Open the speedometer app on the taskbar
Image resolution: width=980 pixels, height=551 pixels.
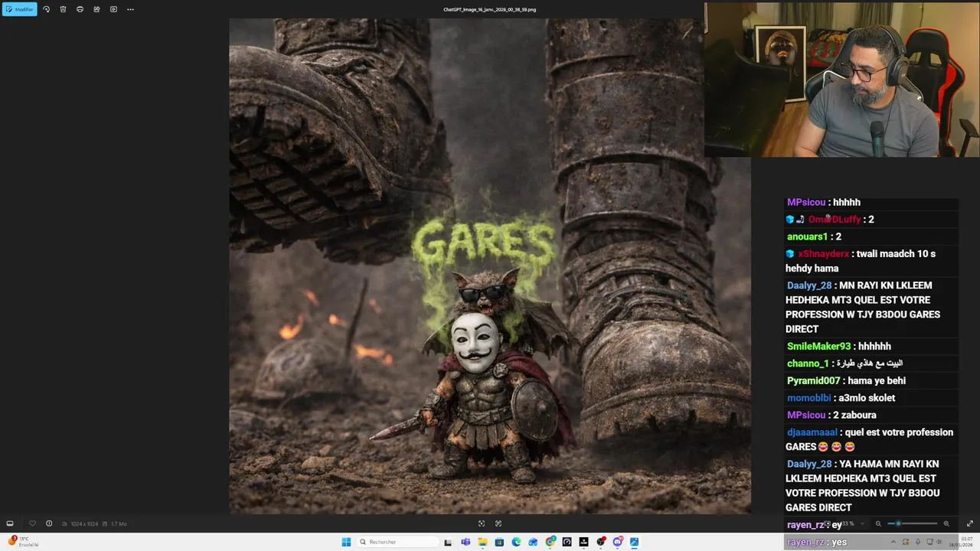567,542
